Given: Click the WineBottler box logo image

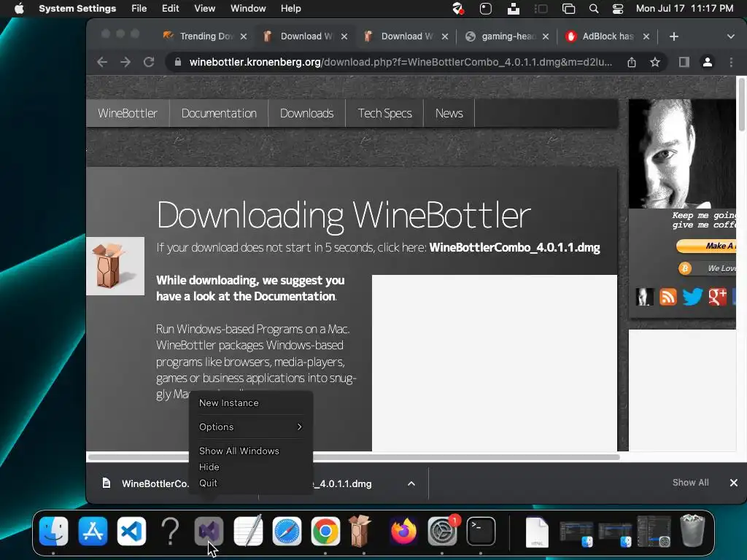Looking at the screenshot, I should click(x=115, y=265).
